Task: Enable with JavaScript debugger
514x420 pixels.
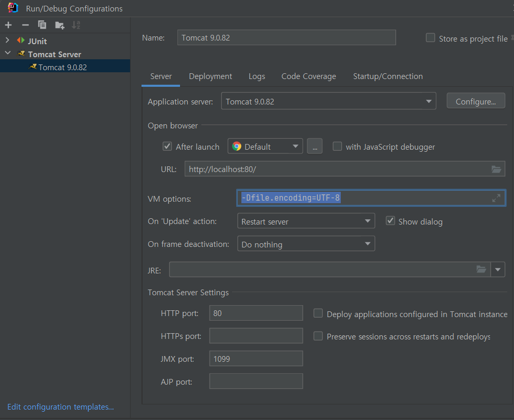Action: click(x=337, y=146)
